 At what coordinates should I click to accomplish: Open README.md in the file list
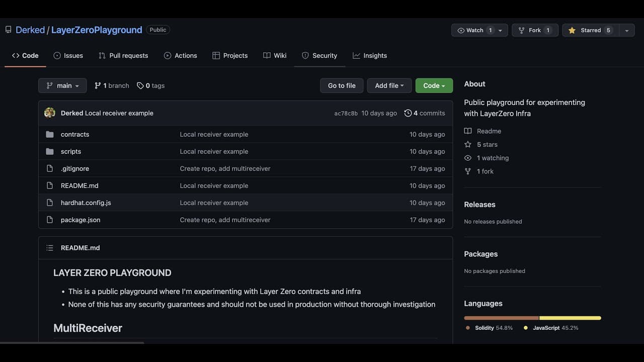tap(79, 186)
